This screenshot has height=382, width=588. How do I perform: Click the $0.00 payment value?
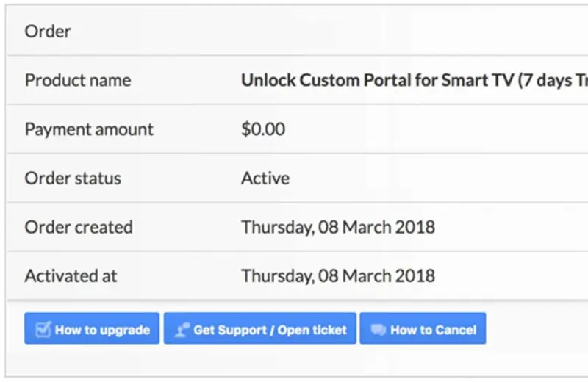263,129
